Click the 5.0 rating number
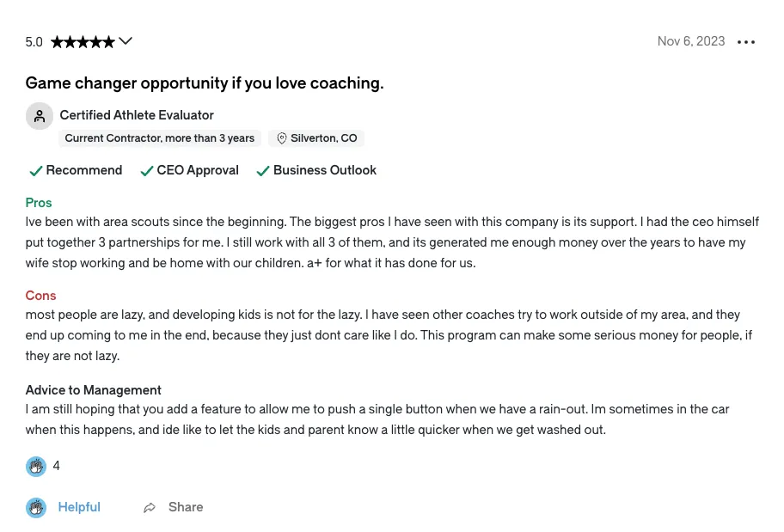784x532 pixels. click(34, 42)
